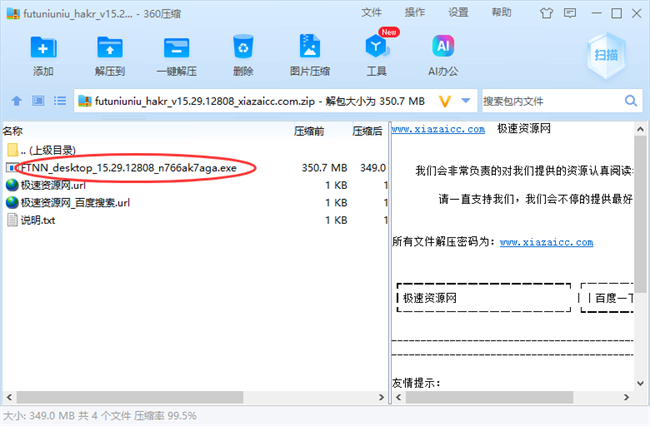The width and height of the screenshot is (650, 426).
Task: Click the search magnifier icon
Action: 631,101
